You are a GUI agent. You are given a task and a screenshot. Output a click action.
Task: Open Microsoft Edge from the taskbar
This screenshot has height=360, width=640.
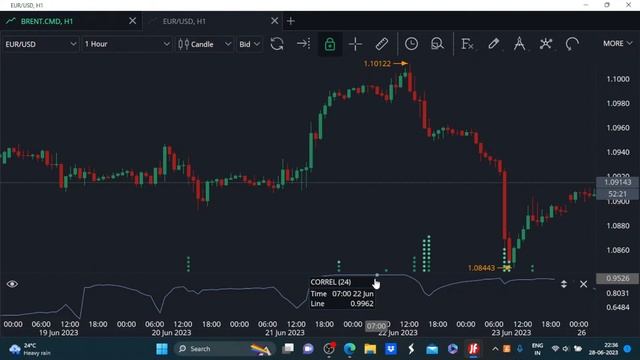tap(349, 349)
